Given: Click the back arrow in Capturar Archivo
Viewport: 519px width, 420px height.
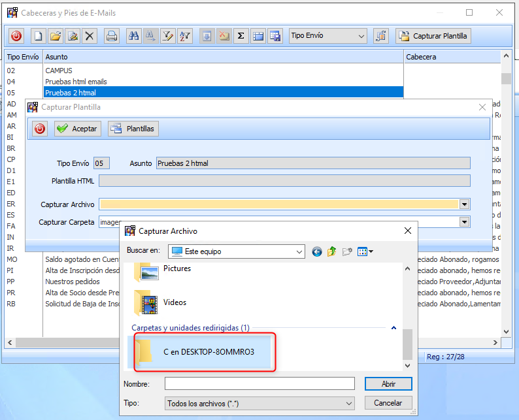Looking at the screenshot, I should tap(317, 251).
